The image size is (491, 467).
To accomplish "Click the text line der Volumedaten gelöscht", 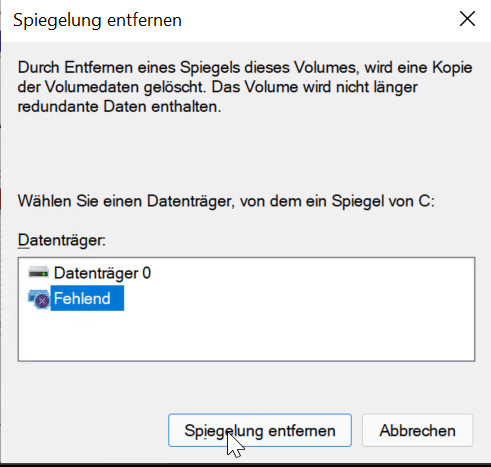I will point(217,87).
